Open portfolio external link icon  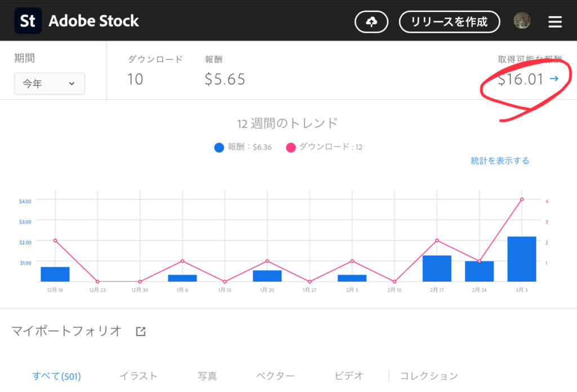pos(141,331)
